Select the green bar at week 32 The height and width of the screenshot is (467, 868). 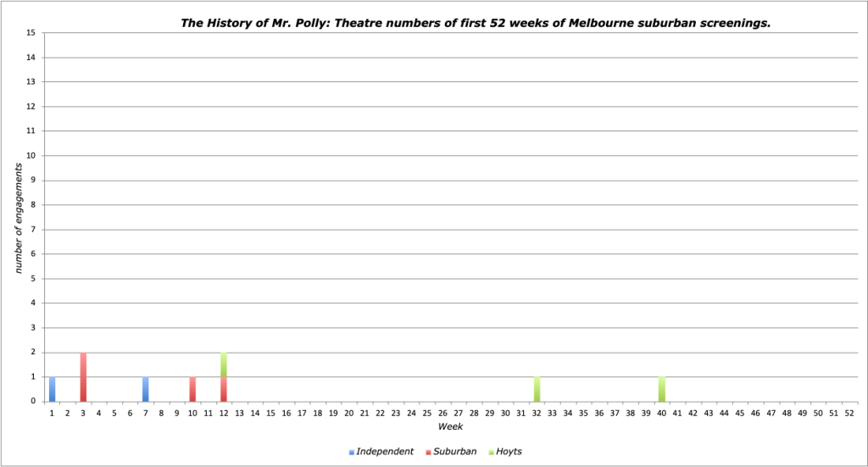[537, 389]
